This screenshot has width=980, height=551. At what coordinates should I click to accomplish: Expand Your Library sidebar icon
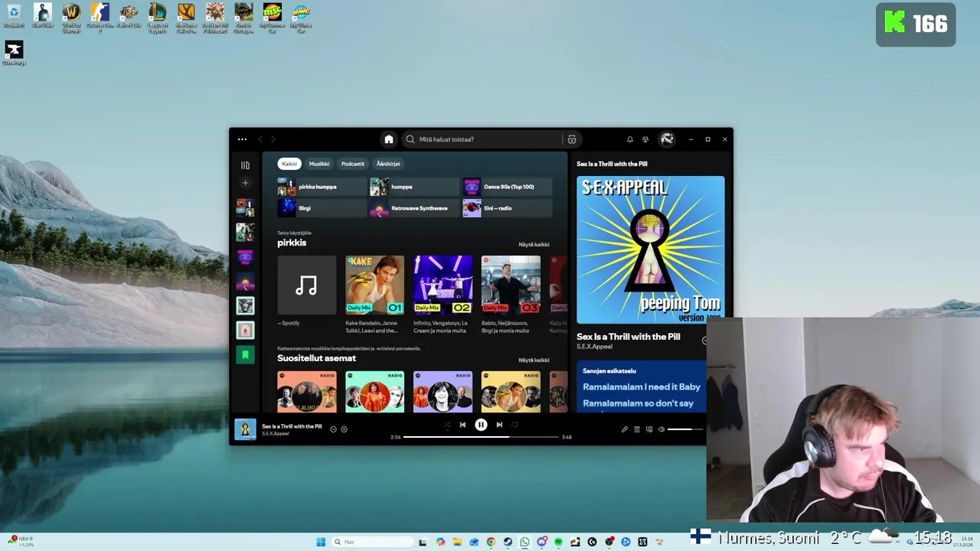point(245,165)
